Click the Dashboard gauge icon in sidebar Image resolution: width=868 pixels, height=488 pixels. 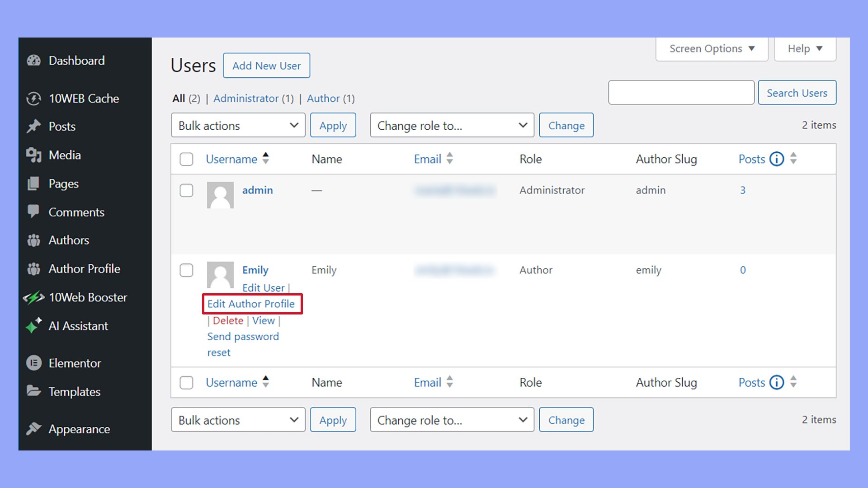[x=34, y=61]
